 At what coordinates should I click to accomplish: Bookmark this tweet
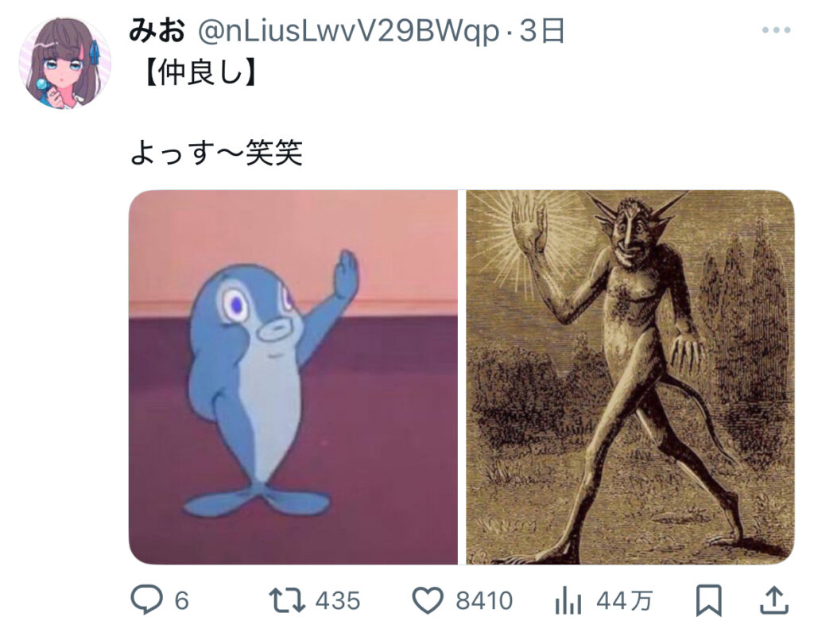point(708,600)
